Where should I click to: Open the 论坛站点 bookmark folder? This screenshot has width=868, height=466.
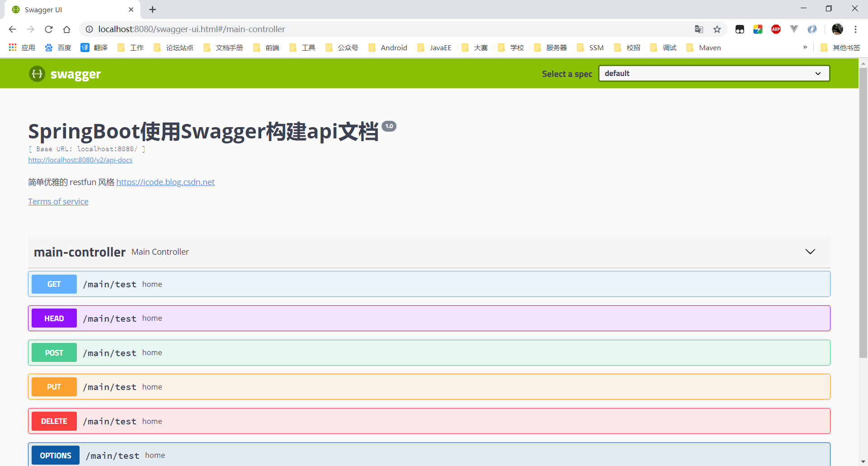pos(174,48)
